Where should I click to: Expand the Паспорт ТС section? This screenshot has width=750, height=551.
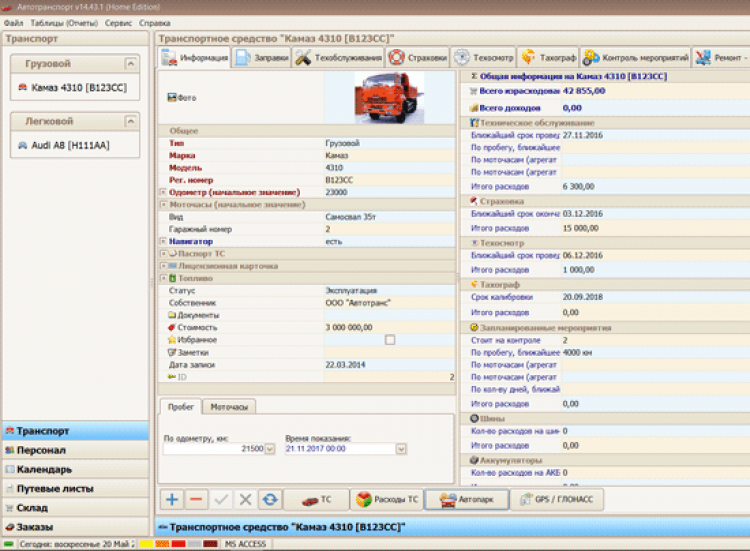click(163, 253)
